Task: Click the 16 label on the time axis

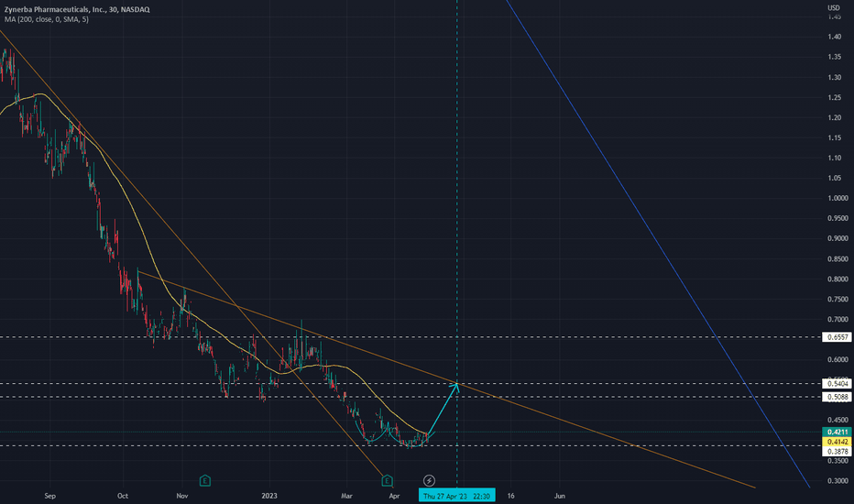Action: click(x=511, y=496)
